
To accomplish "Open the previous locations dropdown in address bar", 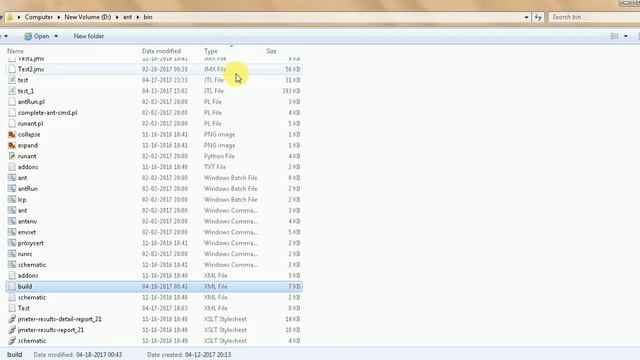I will tap(526, 17).
